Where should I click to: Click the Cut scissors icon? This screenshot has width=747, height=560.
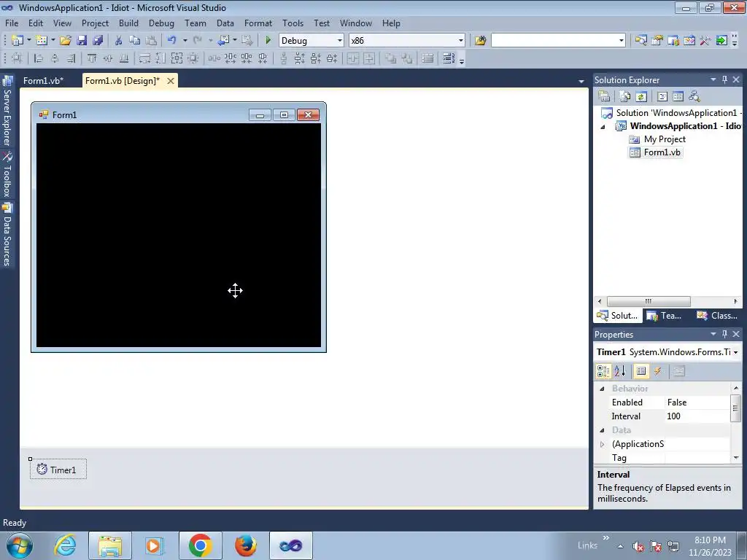(x=119, y=41)
